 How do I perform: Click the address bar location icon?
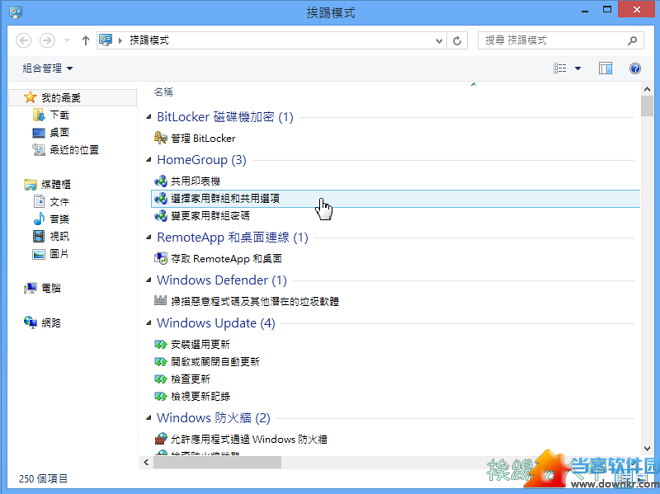click(105, 40)
